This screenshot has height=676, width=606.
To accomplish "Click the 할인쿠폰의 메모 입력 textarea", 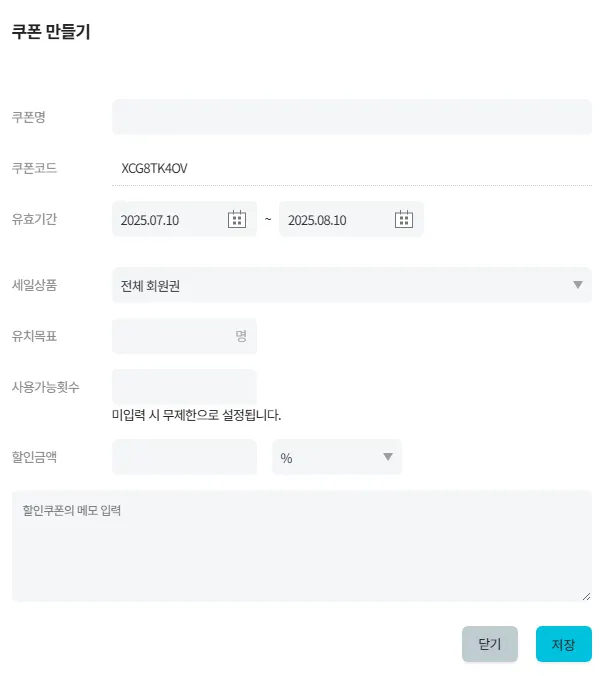I will [302, 546].
